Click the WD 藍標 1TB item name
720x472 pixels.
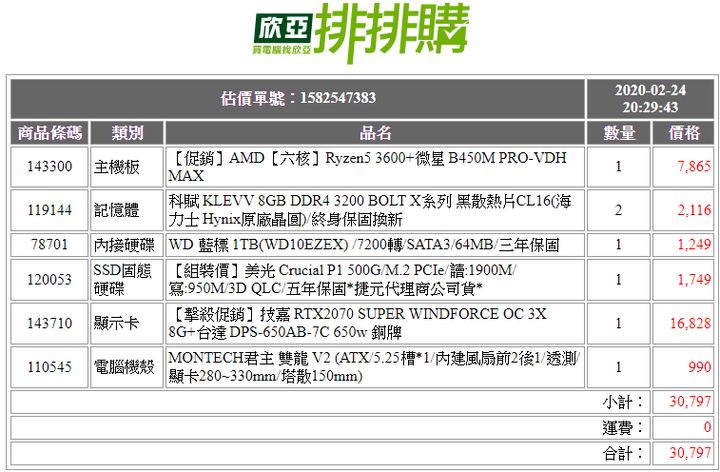click(x=364, y=245)
